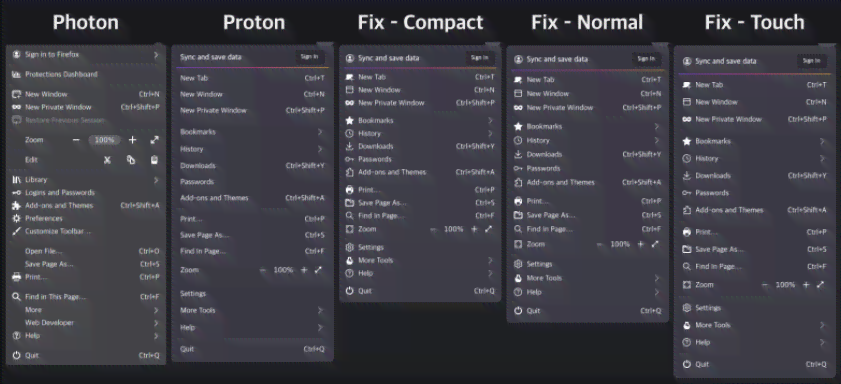This screenshot has width=841, height=384.
Task: Expand Library submenu arrow in Photon menu
Action: point(156,180)
